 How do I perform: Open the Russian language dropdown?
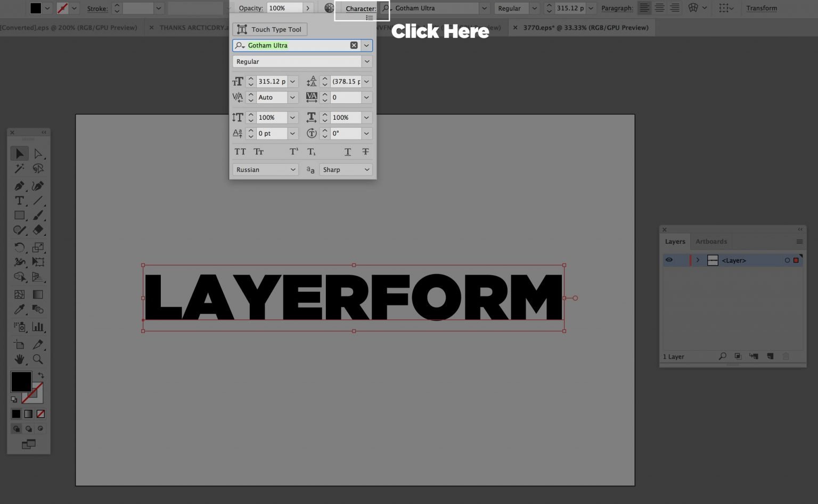click(x=265, y=170)
